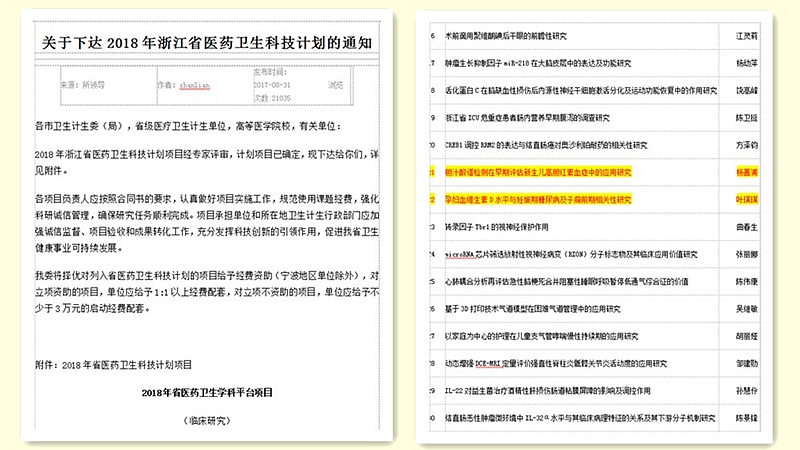Viewport: 800px width, 450px height.
Task: Click the bold heading '2018年省医药卫生学科平台项目'
Action: pos(207,392)
